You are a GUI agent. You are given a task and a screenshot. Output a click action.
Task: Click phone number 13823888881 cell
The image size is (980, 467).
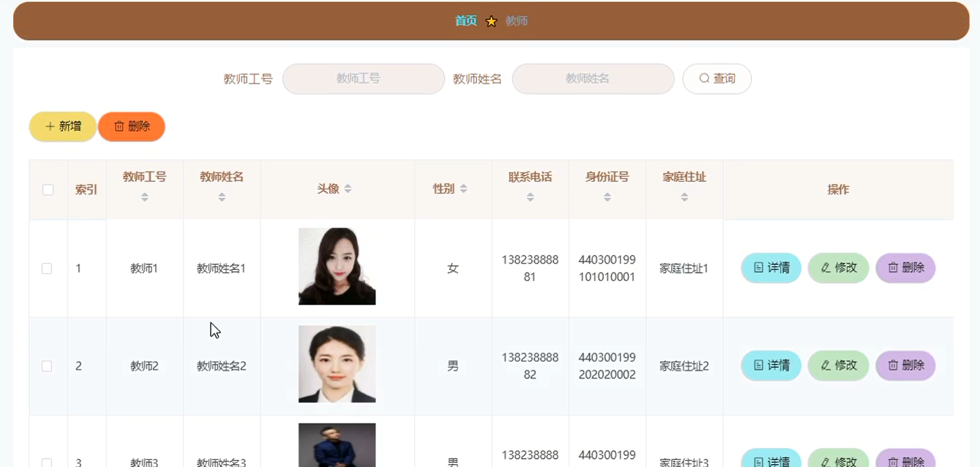530,268
